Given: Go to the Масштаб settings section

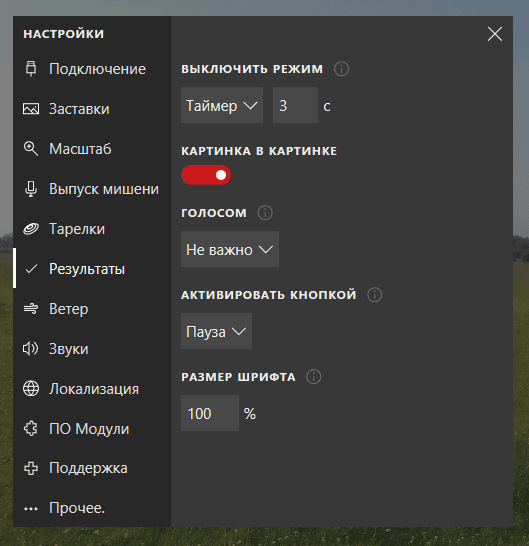Looking at the screenshot, I should pos(92,149).
